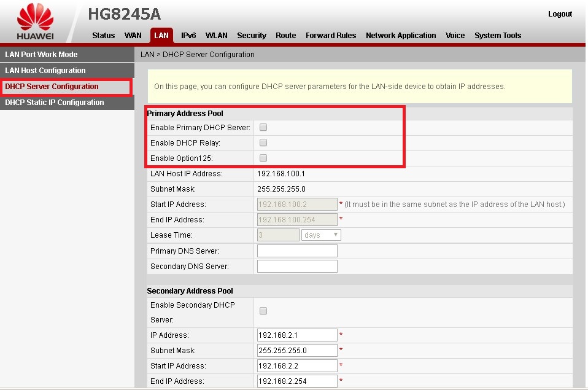The image size is (588, 390).
Task: Click the Logout link
Action: pyautogui.click(x=560, y=14)
